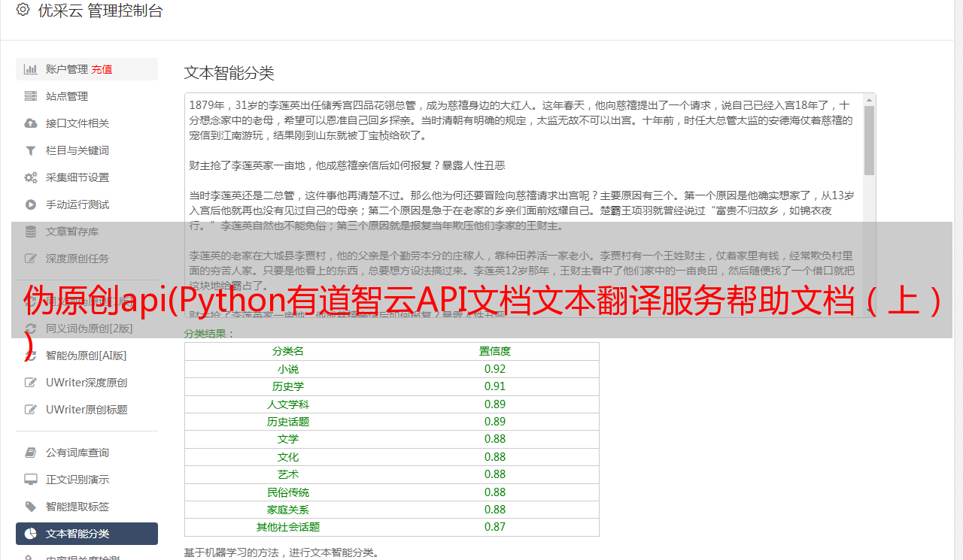The width and height of the screenshot is (963, 560).
Task: Click the edit icon for UWriter原创标题
Action: pyautogui.click(x=31, y=410)
